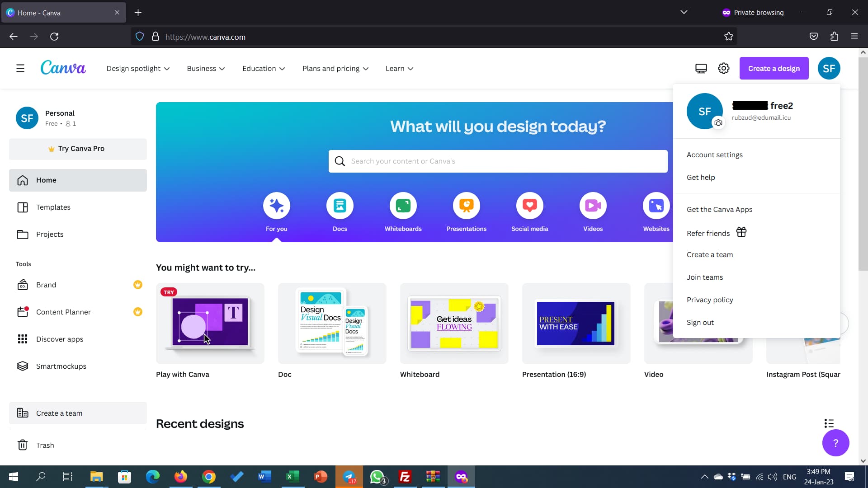Toggle the list view for recent designs
The height and width of the screenshot is (488, 868).
[x=829, y=423]
